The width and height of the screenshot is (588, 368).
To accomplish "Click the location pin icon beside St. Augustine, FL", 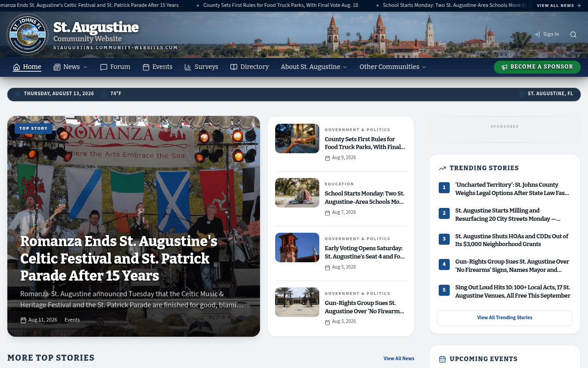I will [x=522, y=94].
